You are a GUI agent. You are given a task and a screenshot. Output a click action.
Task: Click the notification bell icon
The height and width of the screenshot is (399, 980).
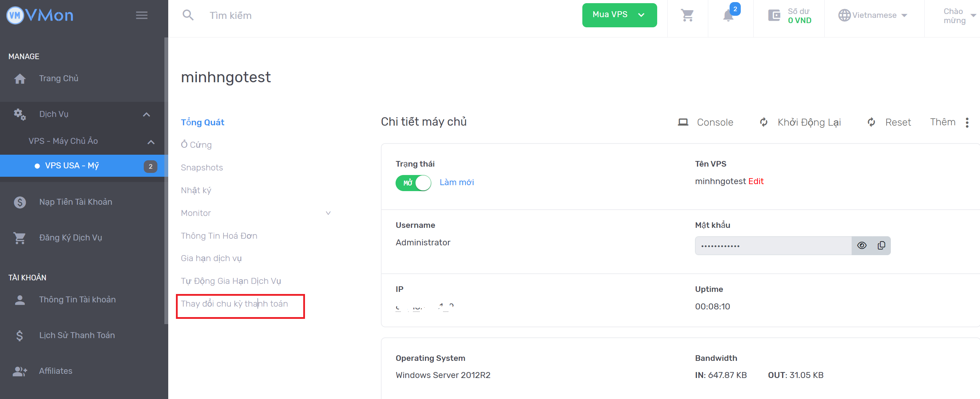pyautogui.click(x=729, y=16)
